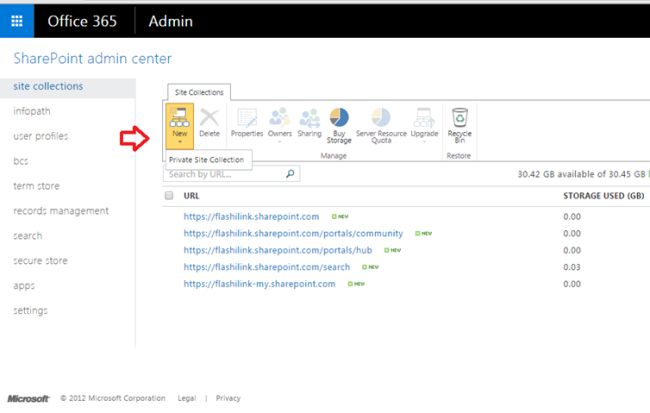Click the URL column header
Viewport: 650px width, 413px height.
click(x=192, y=196)
